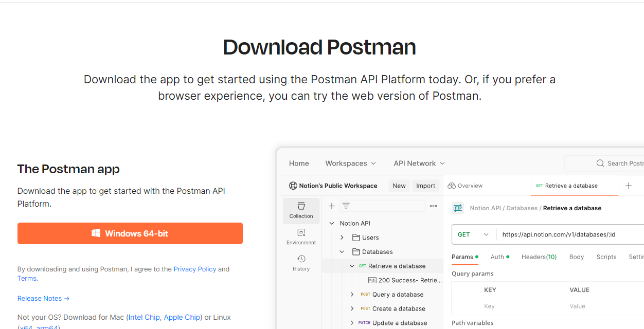Collapse the Notion API collection

(332, 223)
